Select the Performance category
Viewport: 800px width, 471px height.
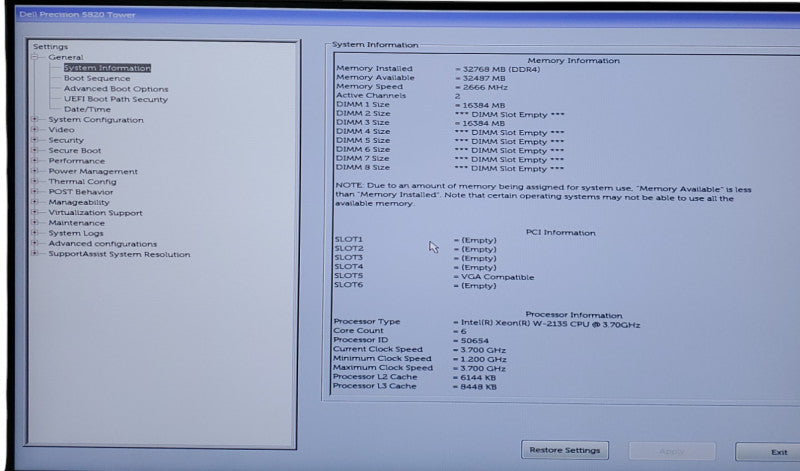[x=77, y=161]
